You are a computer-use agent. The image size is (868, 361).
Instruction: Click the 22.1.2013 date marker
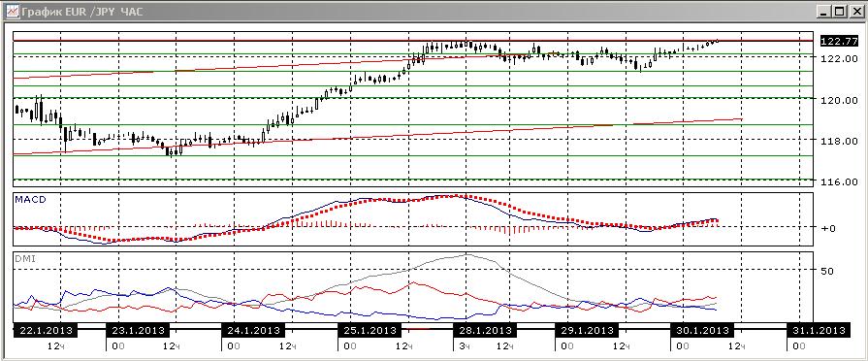click(45, 331)
